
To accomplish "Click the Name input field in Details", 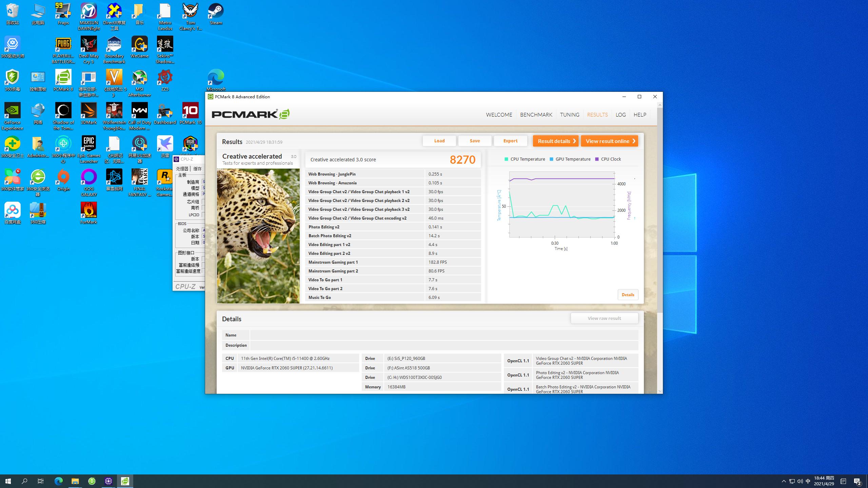I will tap(443, 335).
